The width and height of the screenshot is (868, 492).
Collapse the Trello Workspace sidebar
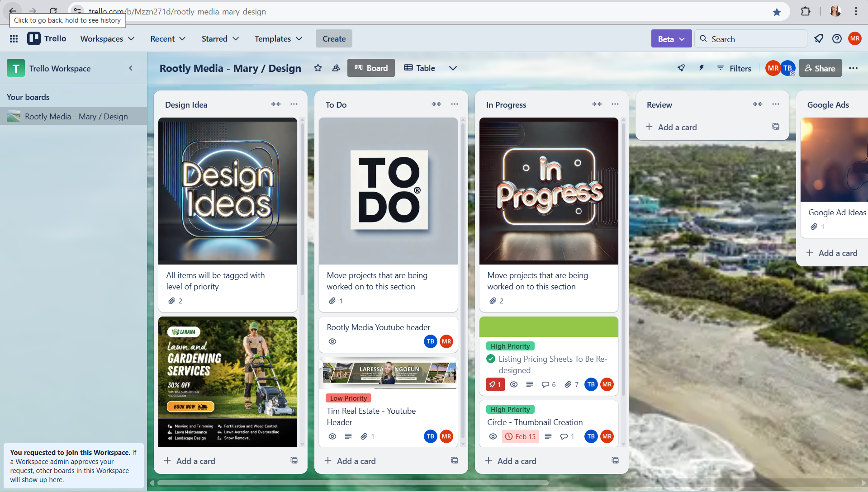pyautogui.click(x=131, y=68)
